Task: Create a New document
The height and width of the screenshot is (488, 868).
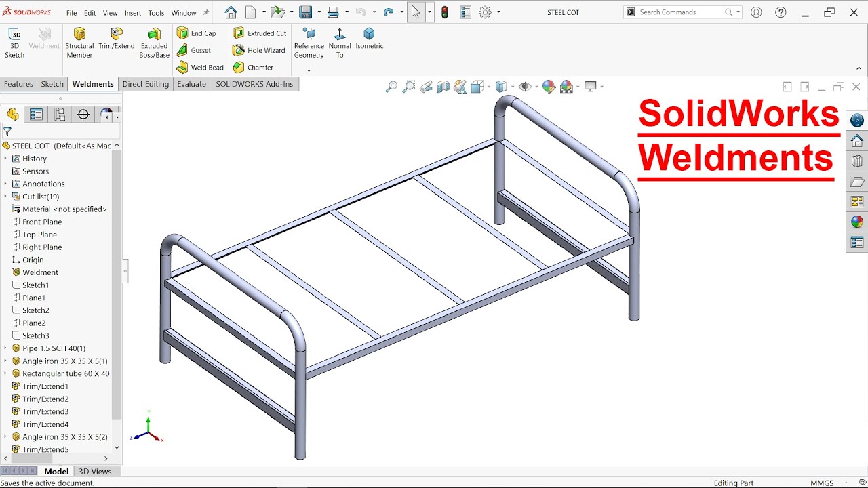Action: pyautogui.click(x=251, y=12)
